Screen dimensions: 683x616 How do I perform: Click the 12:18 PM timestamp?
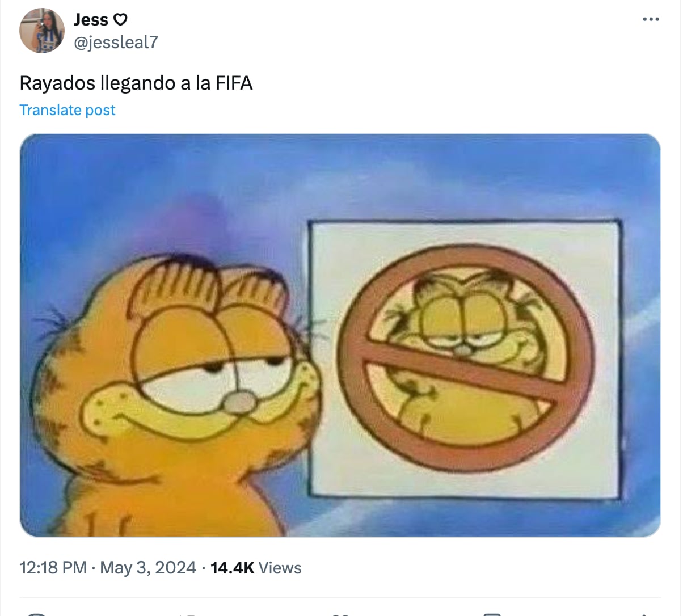click(x=53, y=568)
